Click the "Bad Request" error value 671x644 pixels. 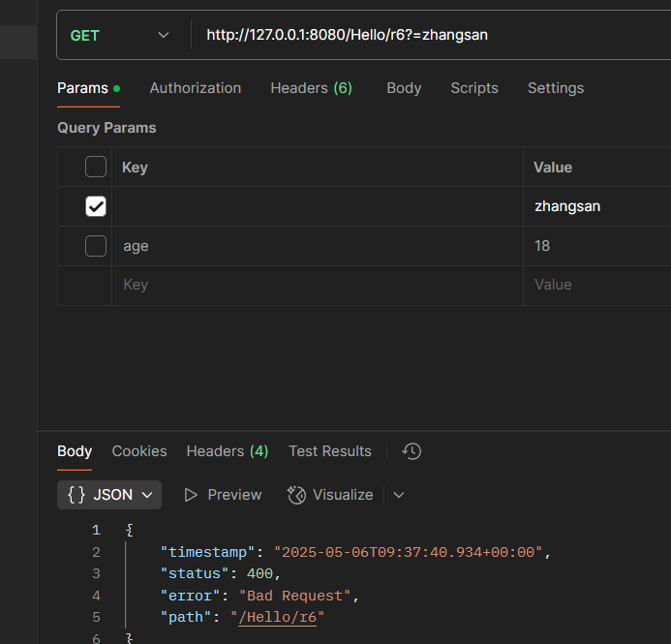(x=295, y=597)
